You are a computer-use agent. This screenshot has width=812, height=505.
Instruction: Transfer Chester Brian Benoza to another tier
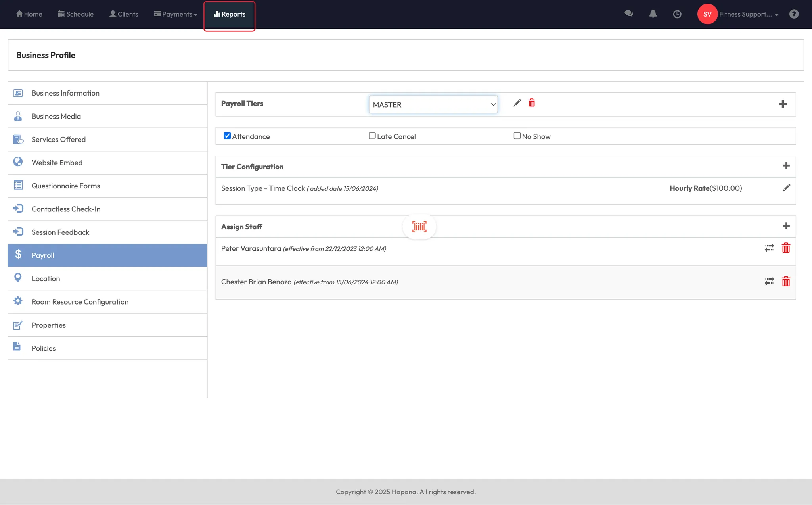point(769,282)
